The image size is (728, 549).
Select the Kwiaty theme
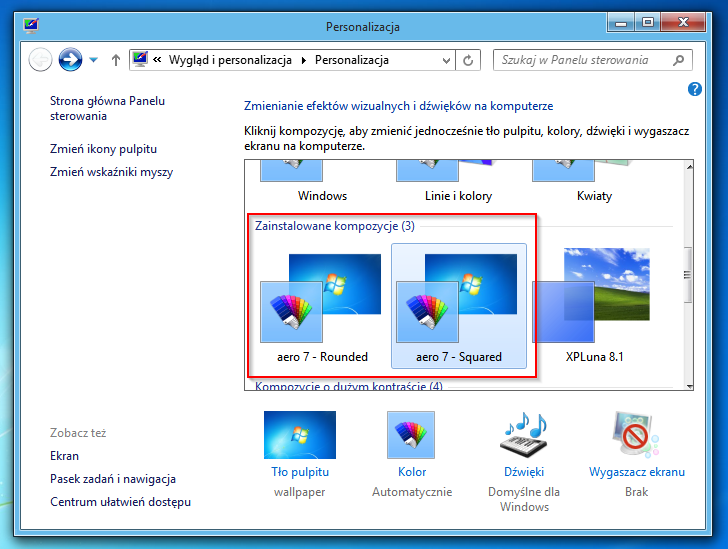click(x=594, y=182)
